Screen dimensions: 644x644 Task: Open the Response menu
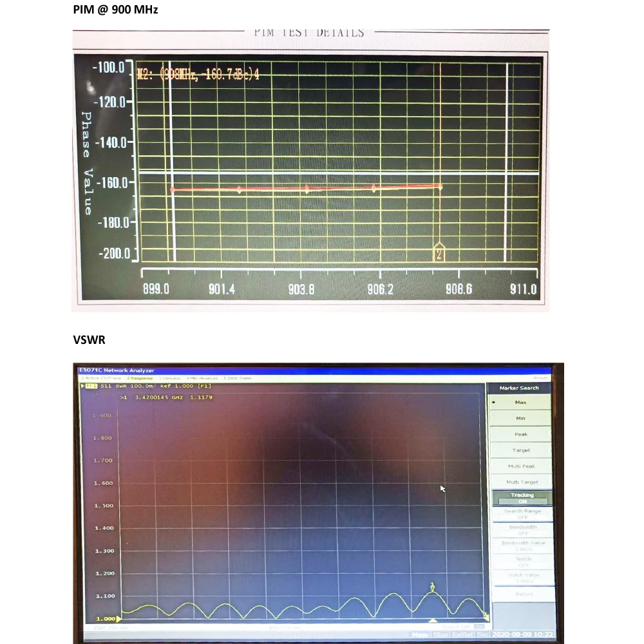[140, 378]
